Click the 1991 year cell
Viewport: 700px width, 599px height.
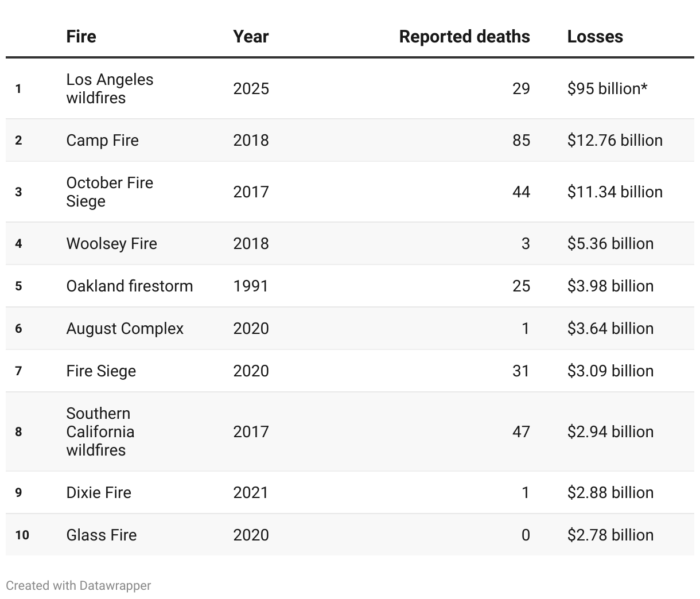click(251, 286)
